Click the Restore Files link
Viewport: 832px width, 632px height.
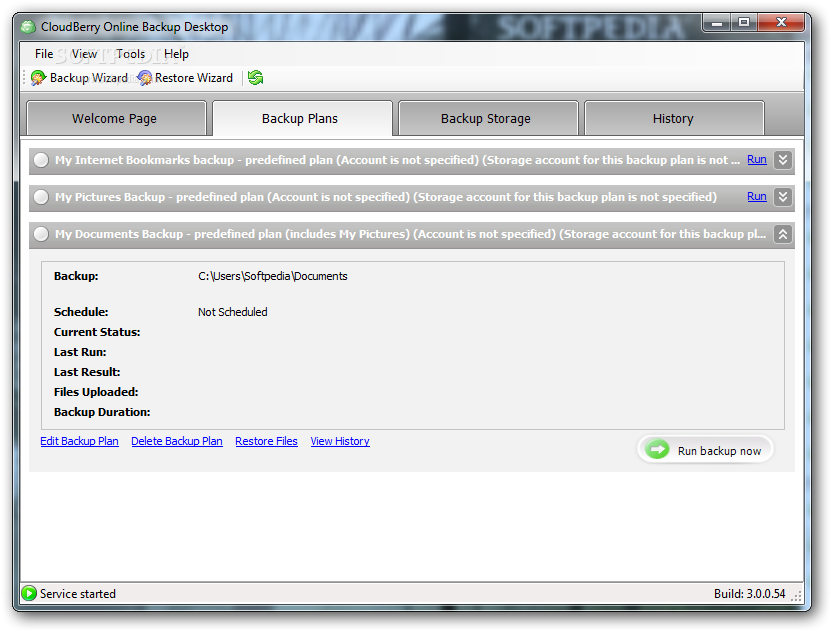pyautogui.click(x=266, y=441)
